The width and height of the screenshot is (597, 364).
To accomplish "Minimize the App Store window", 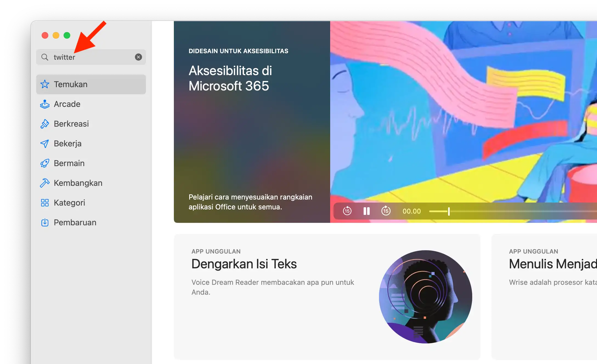I will click(56, 35).
